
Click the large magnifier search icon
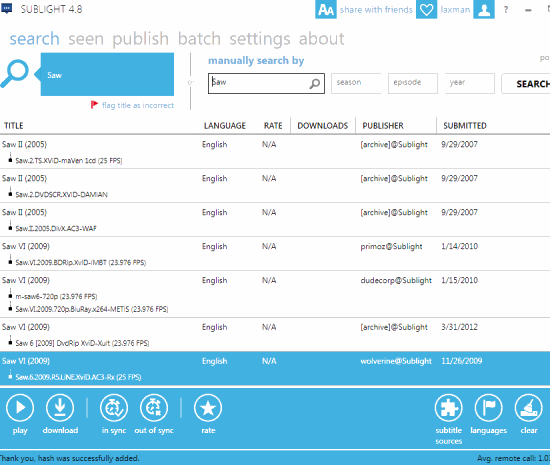click(15, 74)
